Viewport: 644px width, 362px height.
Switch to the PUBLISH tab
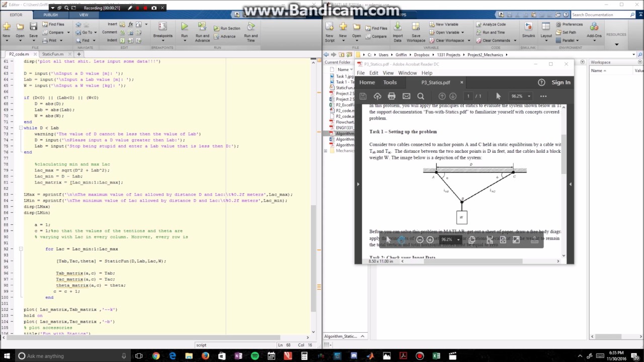(50, 15)
